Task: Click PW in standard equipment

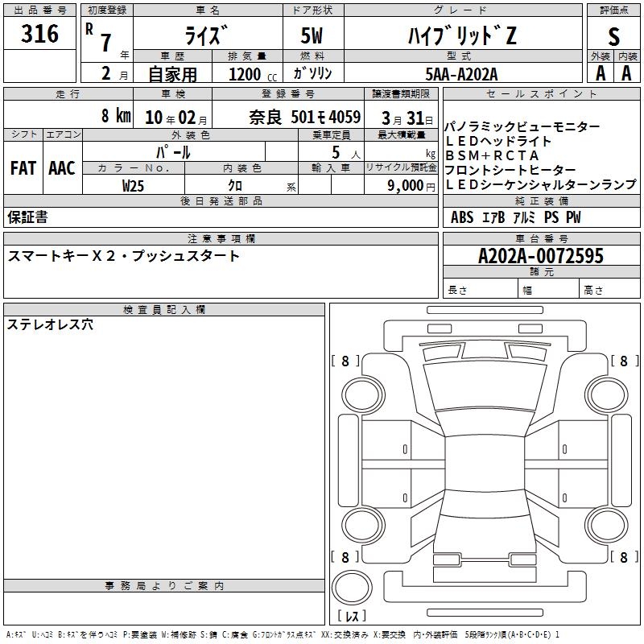Action: (573, 217)
